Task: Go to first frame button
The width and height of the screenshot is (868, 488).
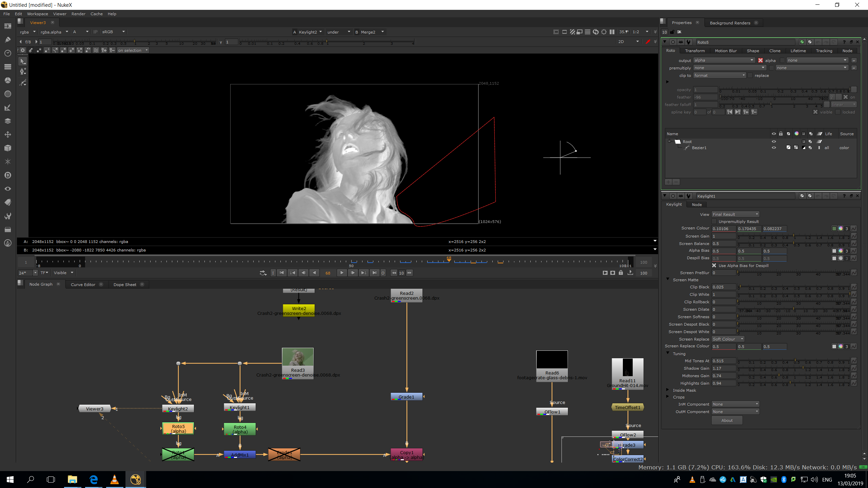Action: click(x=281, y=273)
